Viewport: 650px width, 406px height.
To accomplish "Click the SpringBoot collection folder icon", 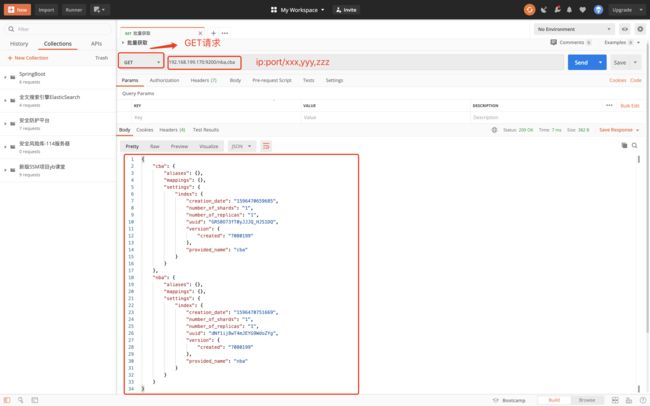I will (x=13, y=78).
